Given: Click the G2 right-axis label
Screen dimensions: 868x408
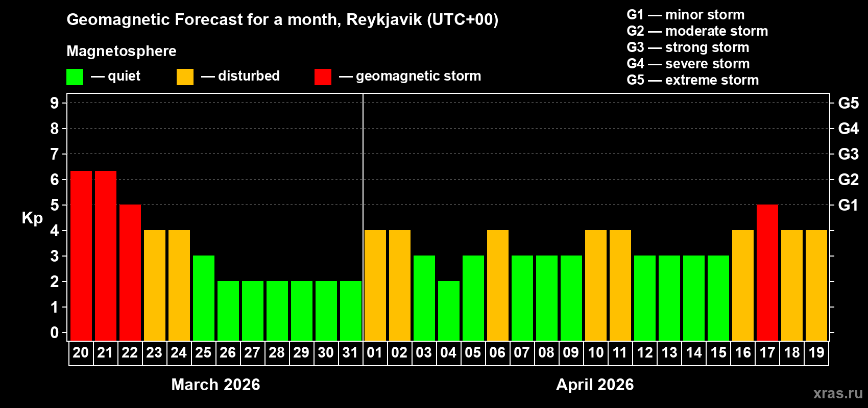Looking at the screenshot, I should pos(849,180).
